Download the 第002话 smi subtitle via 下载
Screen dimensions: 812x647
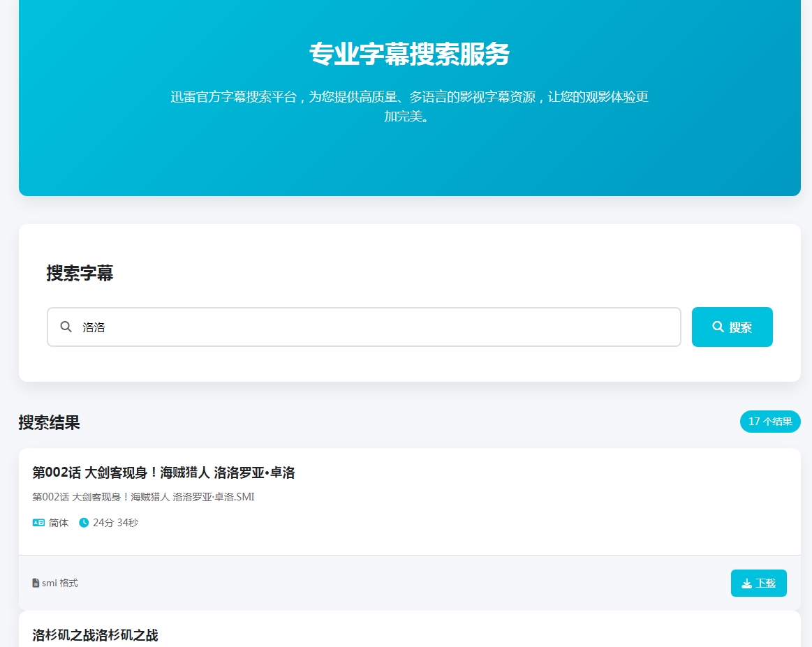[759, 583]
